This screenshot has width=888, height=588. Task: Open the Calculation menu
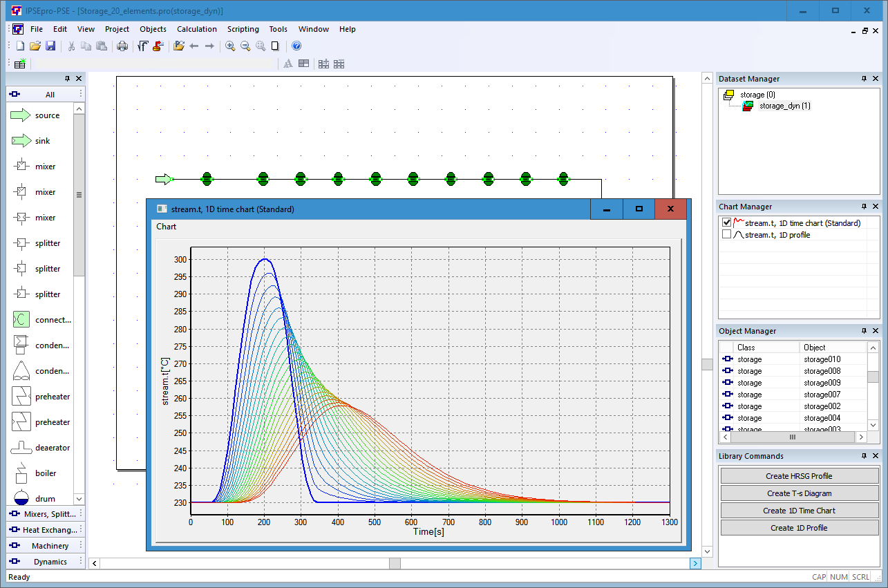point(196,29)
